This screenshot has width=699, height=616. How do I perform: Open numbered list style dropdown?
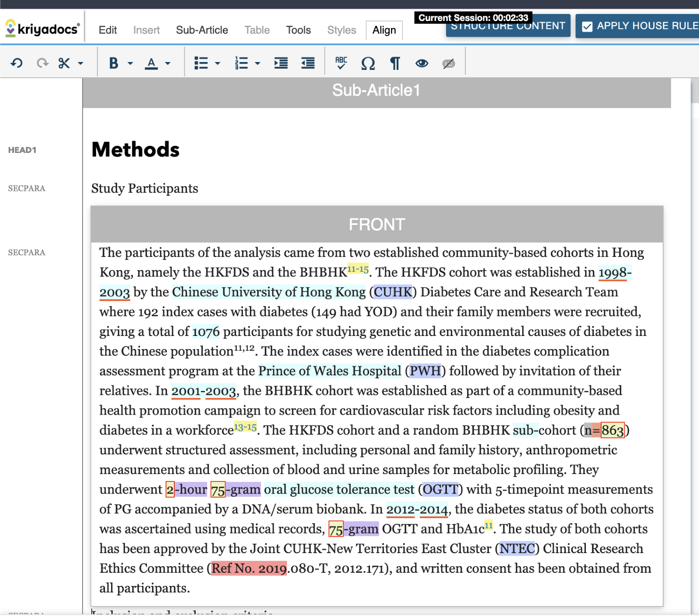pos(258,63)
